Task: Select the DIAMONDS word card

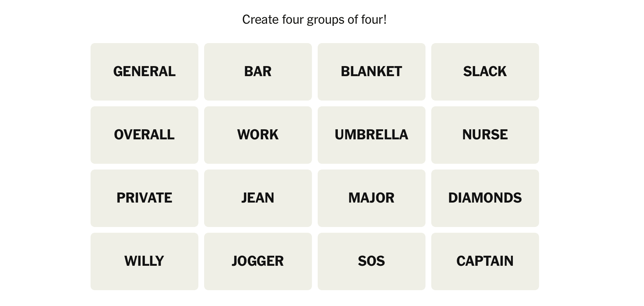Action: [485, 198]
